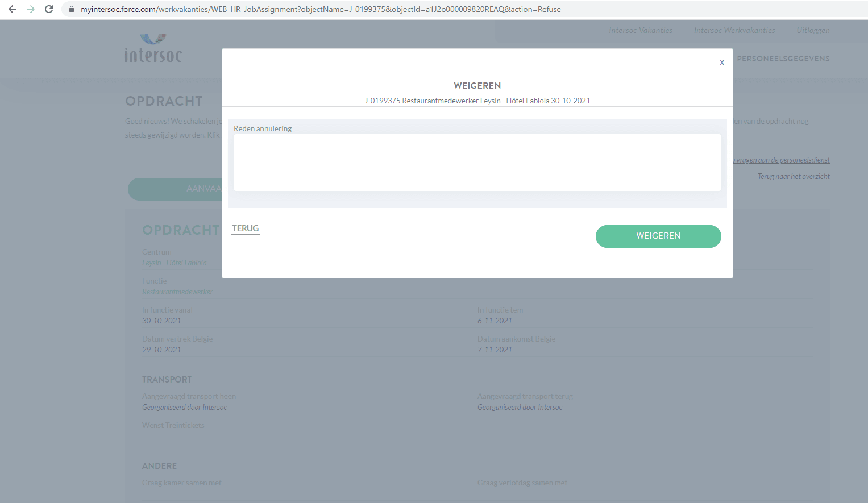Close the Weigeren dialog with the X
This screenshot has width=868, height=503.
722,63
